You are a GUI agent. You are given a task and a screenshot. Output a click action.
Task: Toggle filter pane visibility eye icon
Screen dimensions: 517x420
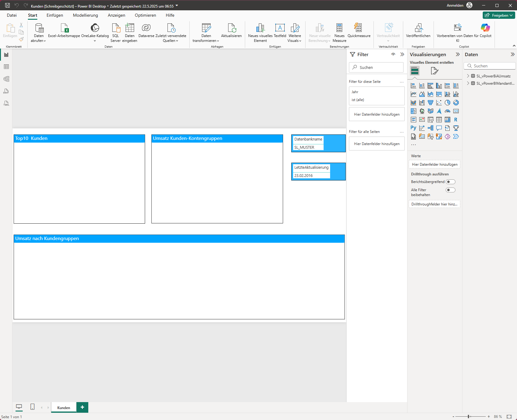pyautogui.click(x=393, y=54)
